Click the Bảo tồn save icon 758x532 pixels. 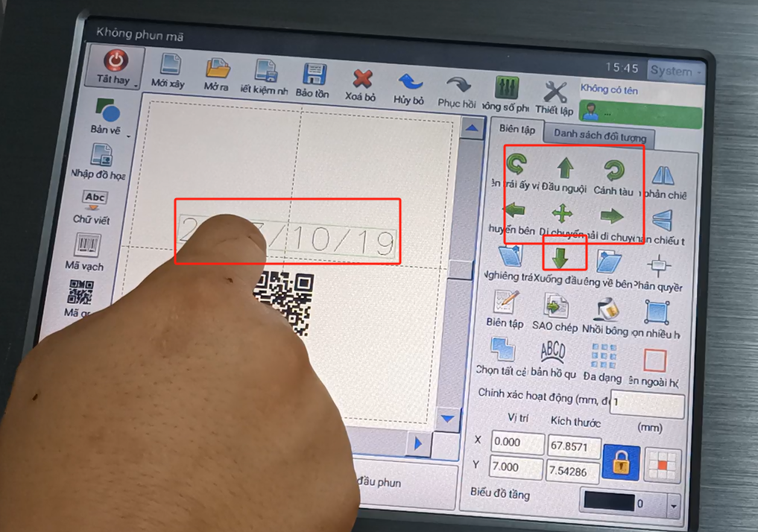coord(314,75)
